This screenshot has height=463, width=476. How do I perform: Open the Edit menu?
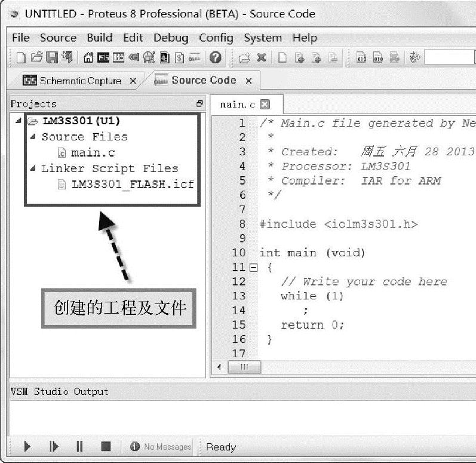(133, 38)
